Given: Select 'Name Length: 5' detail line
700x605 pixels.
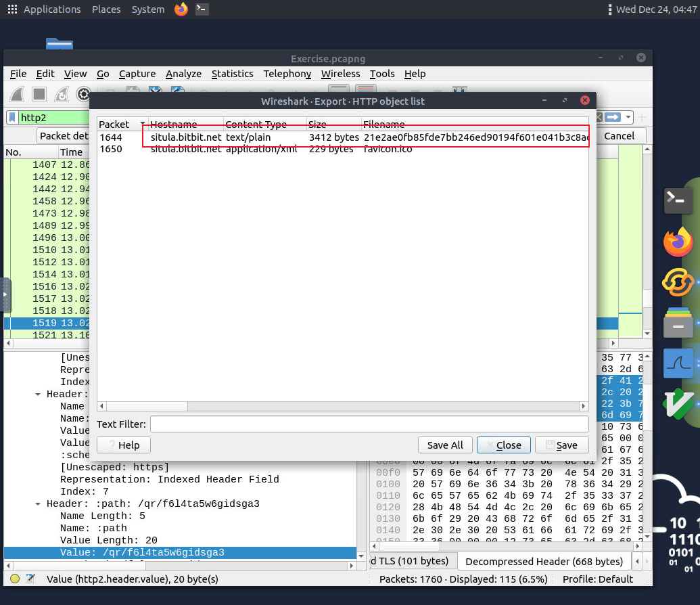Looking at the screenshot, I should click(x=103, y=516).
